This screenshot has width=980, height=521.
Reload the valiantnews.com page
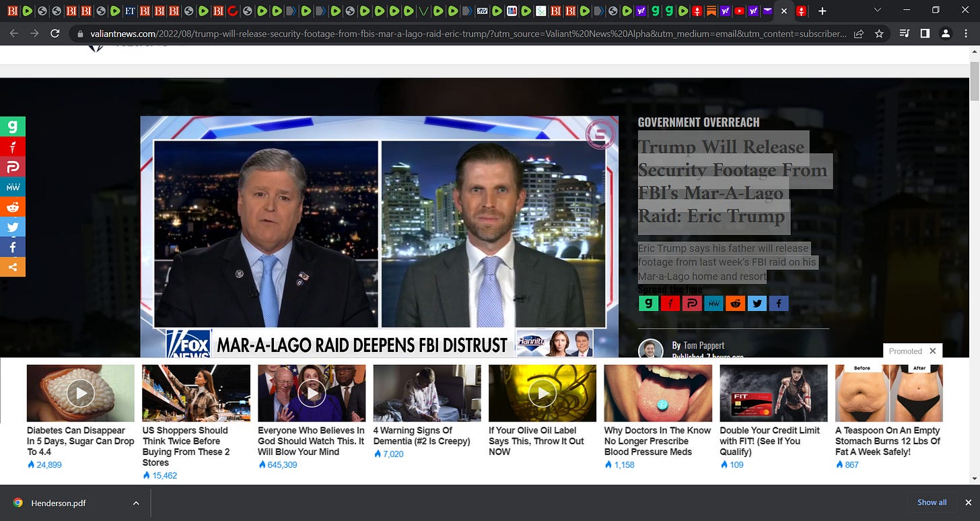click(55, 34)
